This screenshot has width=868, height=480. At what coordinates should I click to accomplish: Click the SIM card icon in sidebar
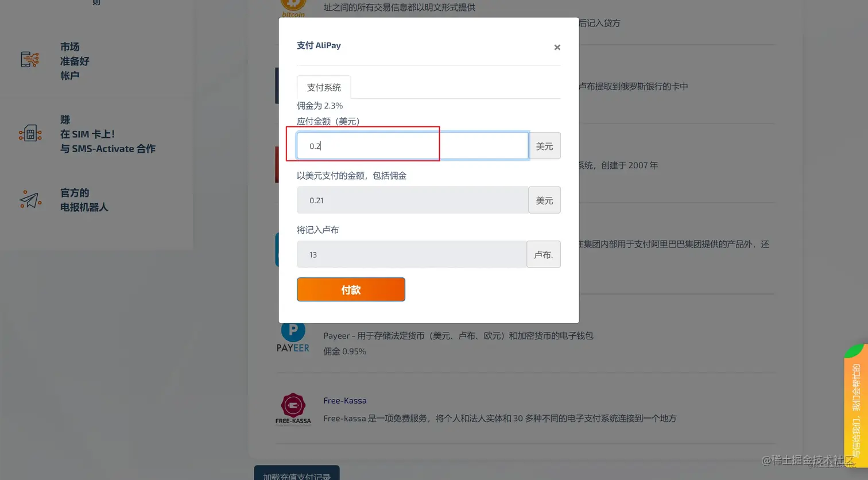tap(30, 133)
